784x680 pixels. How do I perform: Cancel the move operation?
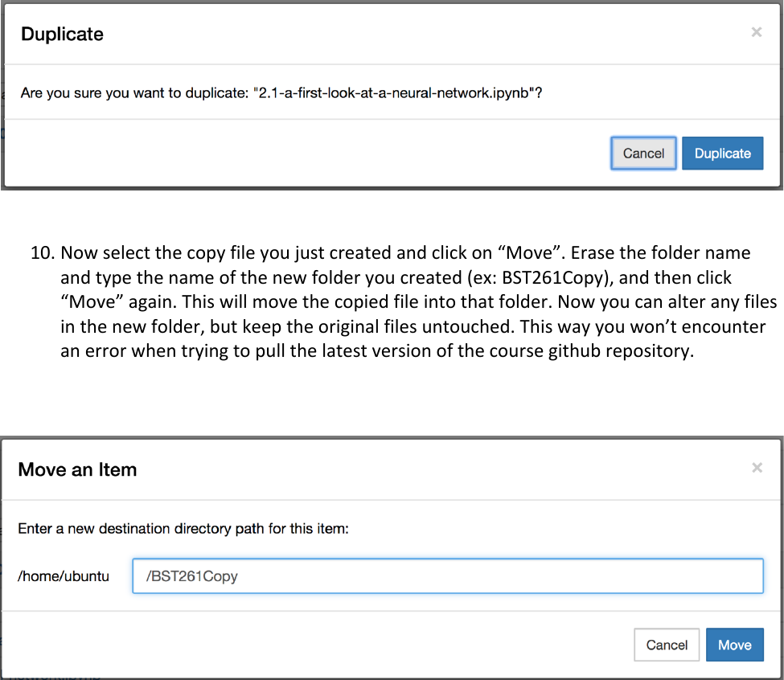coord(666,645)
